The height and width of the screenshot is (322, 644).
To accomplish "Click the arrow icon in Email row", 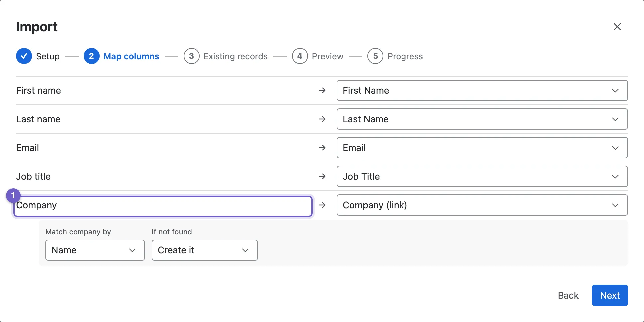I will tap(322, 148).
